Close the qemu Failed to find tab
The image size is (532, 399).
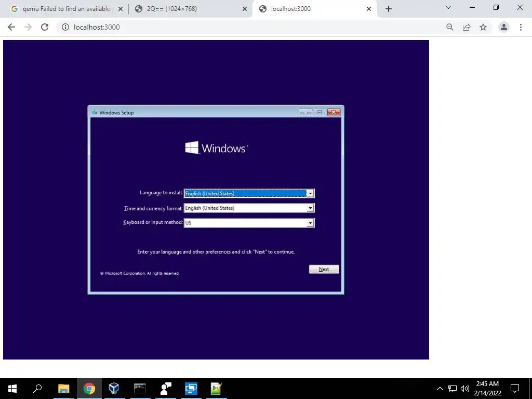point(121,9)
